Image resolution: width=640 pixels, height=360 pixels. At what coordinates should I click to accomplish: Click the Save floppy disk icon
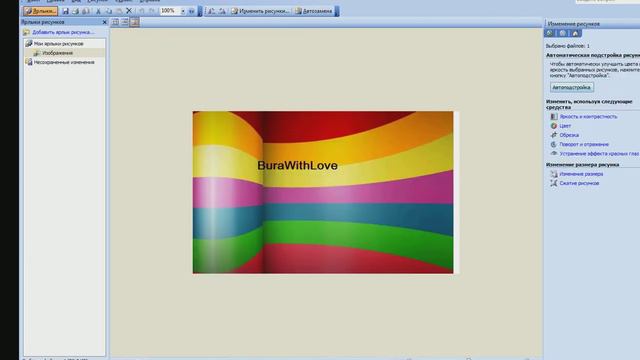[x=65, y=11]
